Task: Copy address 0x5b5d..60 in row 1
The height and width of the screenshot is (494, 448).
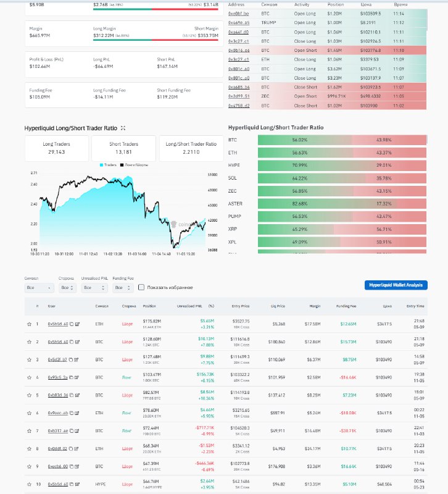Action: pos(71,324)
